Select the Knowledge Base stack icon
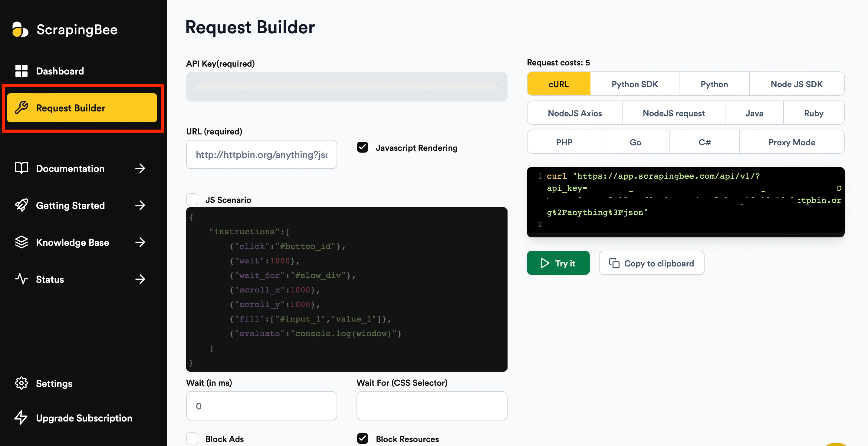 21,242
